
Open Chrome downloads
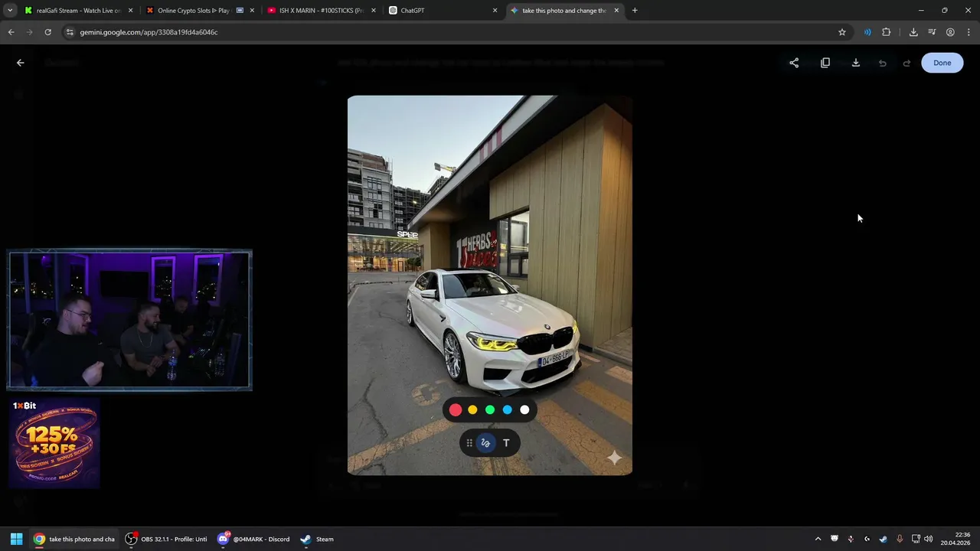click(x=913, y=32)
